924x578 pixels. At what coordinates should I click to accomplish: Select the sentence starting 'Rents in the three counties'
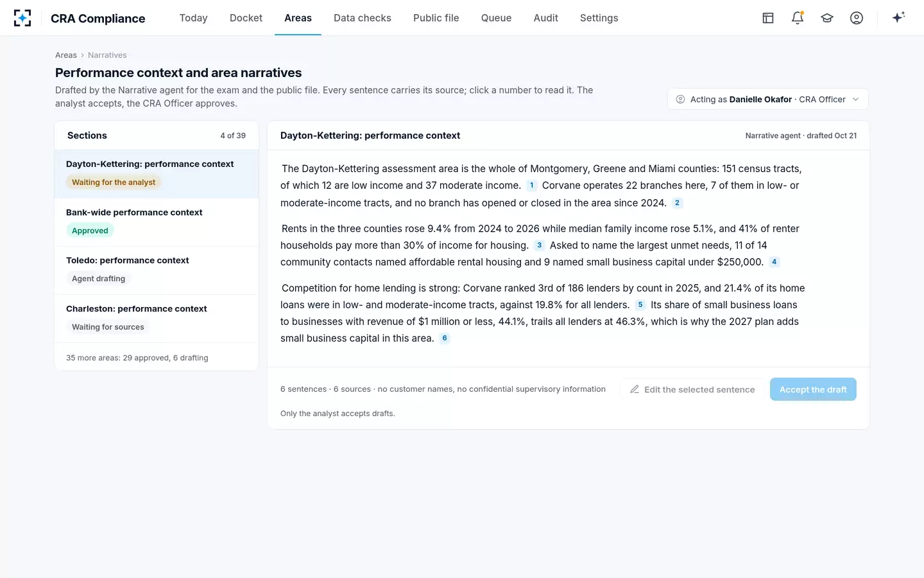540,237
